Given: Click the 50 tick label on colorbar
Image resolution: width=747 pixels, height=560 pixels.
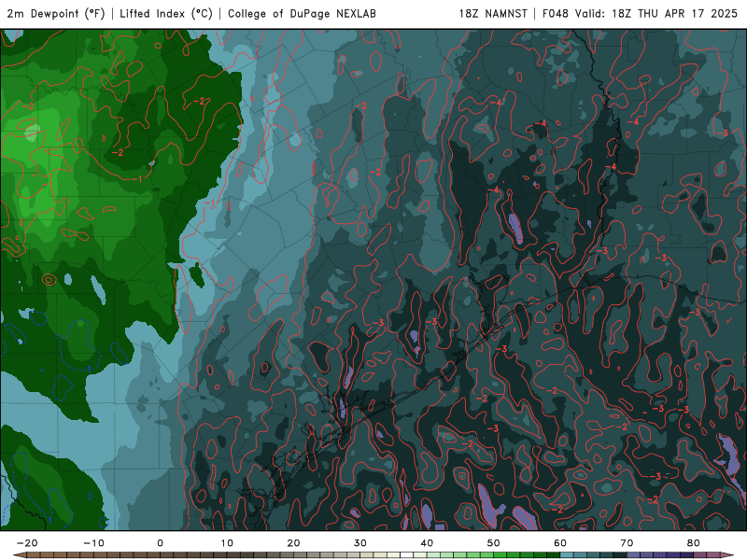Looking at the screenshot, I should [x=494, y=543].
